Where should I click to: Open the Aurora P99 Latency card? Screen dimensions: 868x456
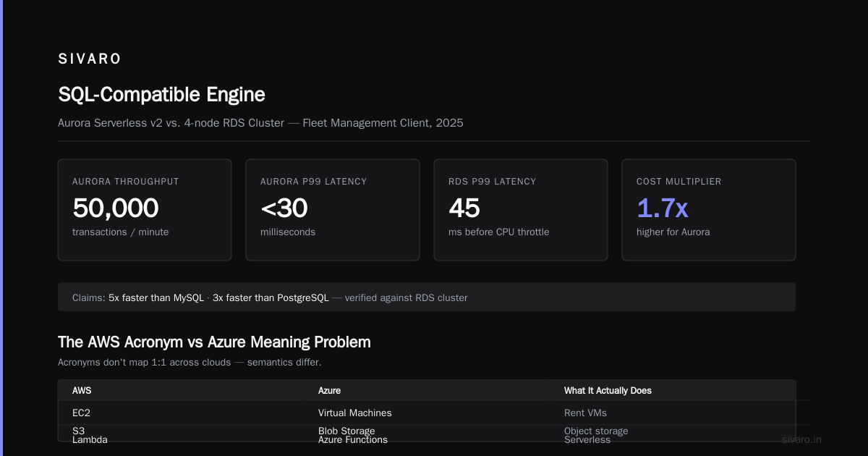click(333, 210)
